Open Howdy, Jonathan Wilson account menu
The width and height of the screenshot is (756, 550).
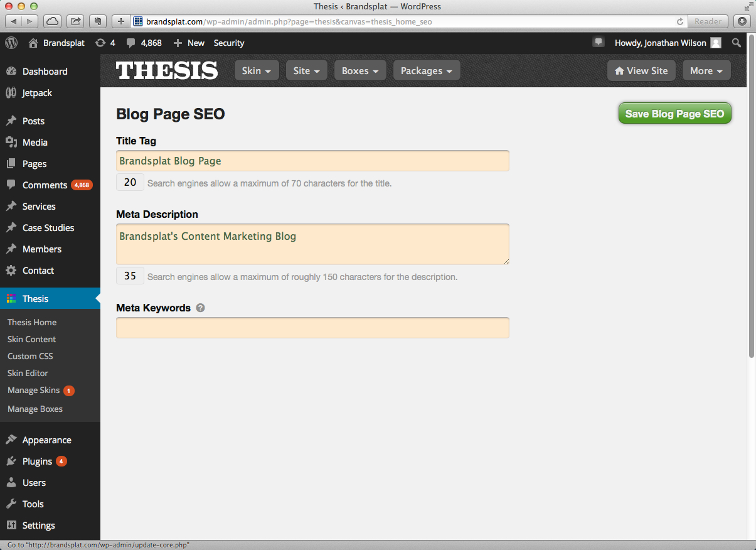tap(668, 43)
